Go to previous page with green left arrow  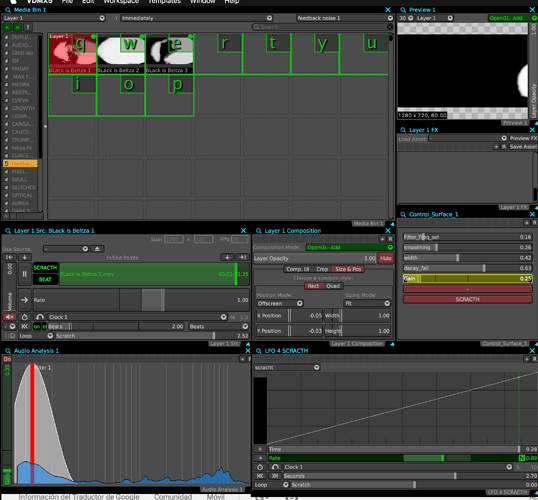pos(7,27)
